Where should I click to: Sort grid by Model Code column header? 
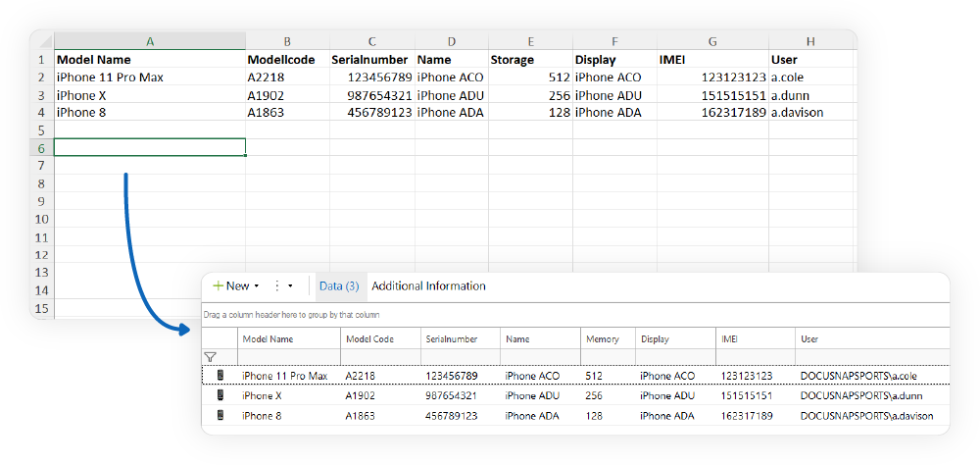380,339
